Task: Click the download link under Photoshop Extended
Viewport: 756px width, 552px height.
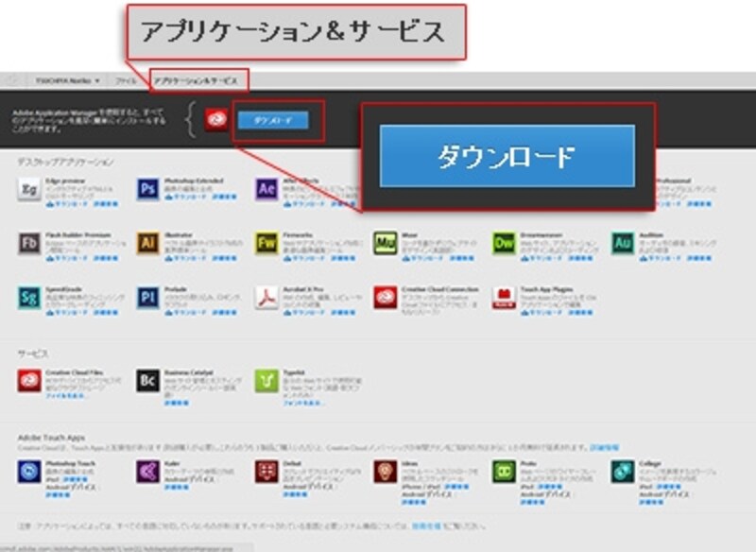Action: point(185,197)
